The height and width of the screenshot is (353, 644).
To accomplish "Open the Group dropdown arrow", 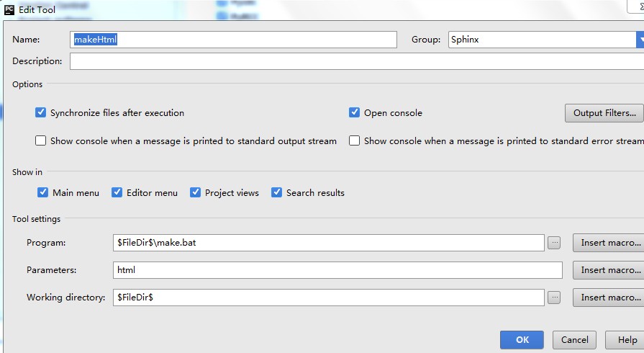I will click(640, 40).
